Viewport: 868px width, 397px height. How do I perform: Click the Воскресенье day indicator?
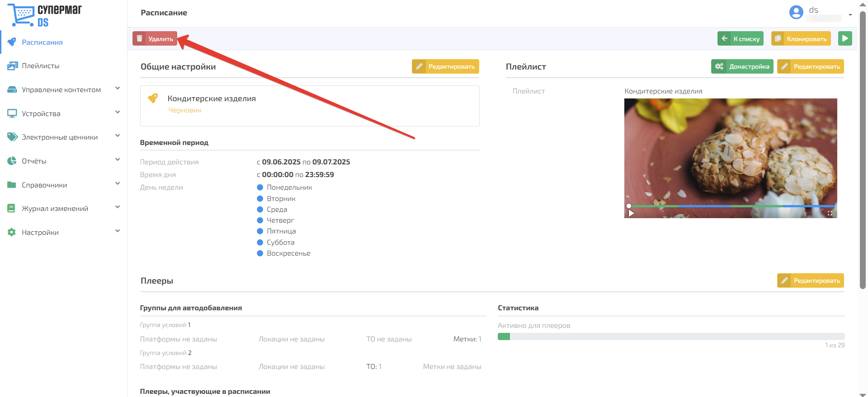(260, 253)
